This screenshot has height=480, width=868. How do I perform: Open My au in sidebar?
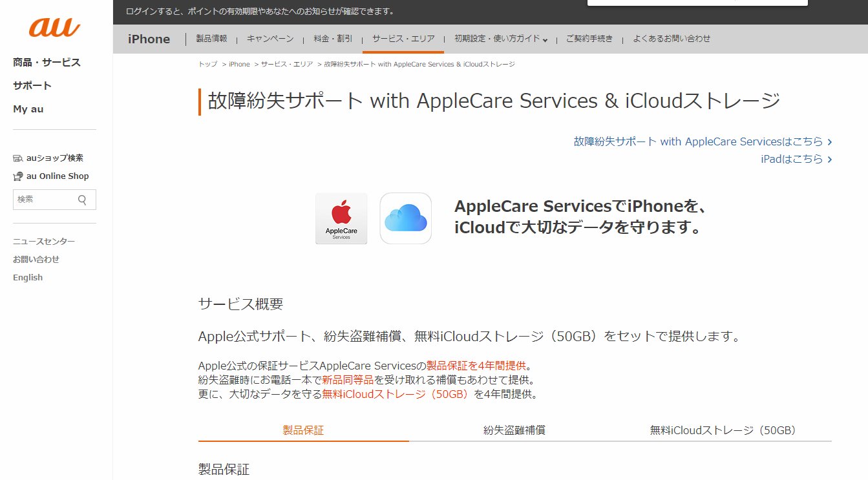(28, 109)
